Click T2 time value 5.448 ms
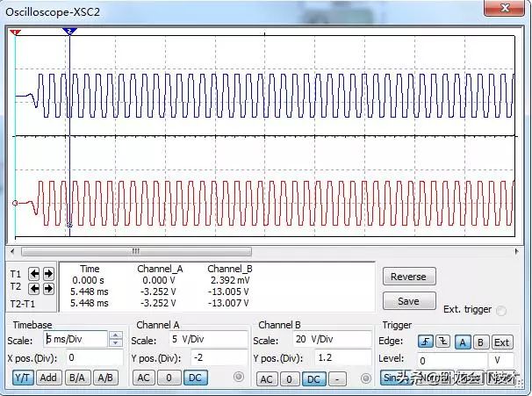 [x=90, y=292]
